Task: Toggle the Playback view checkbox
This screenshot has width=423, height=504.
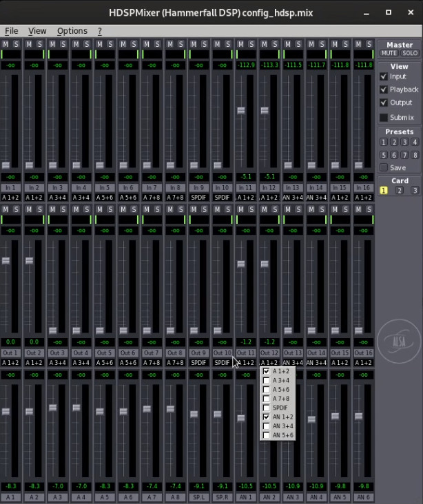Action: [384, 90]
